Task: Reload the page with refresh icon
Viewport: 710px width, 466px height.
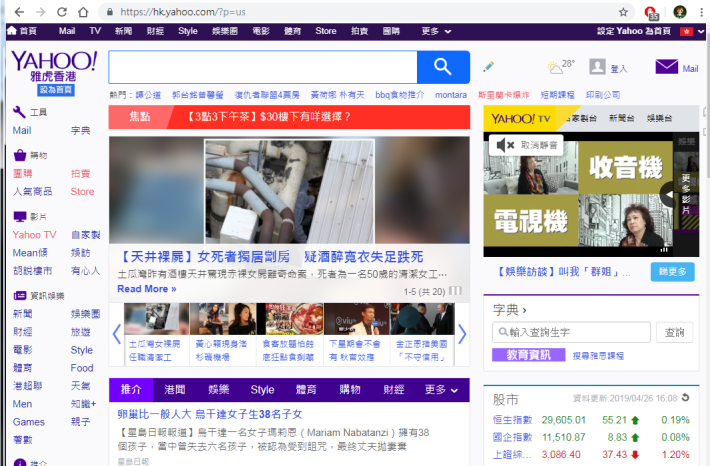Action: (x=62, y=12)
